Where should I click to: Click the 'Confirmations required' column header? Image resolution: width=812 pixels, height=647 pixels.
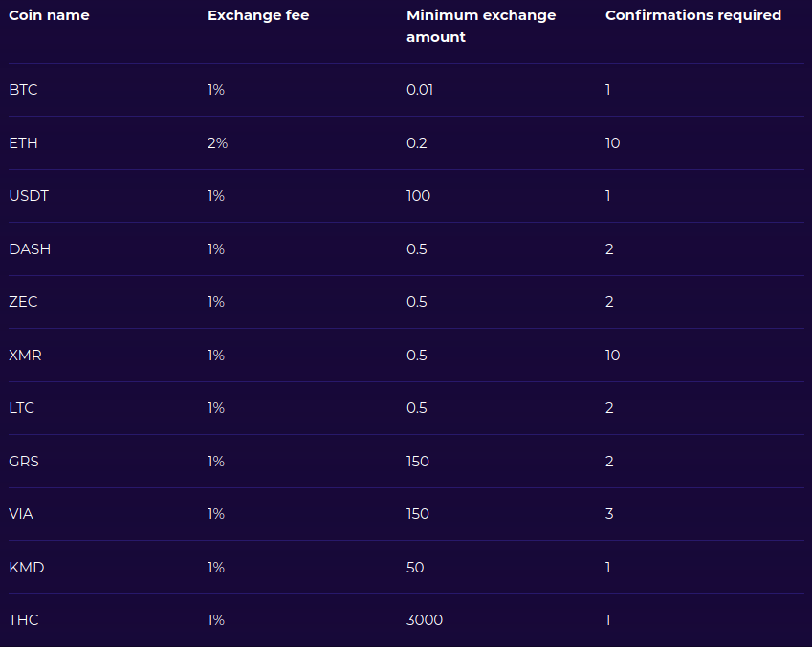click(x=693, y=15)
